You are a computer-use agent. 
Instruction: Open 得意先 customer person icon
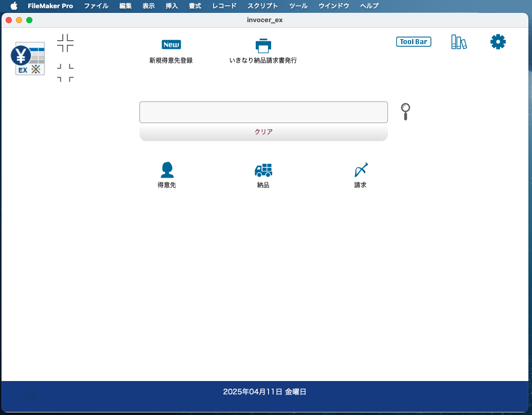[x=167, y=169]
